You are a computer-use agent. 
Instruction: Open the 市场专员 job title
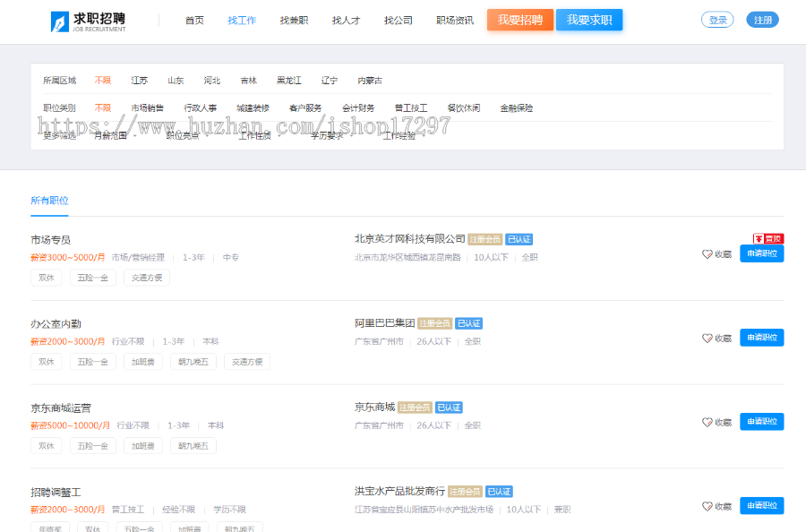pyautogui.click(x=50, y=239)
